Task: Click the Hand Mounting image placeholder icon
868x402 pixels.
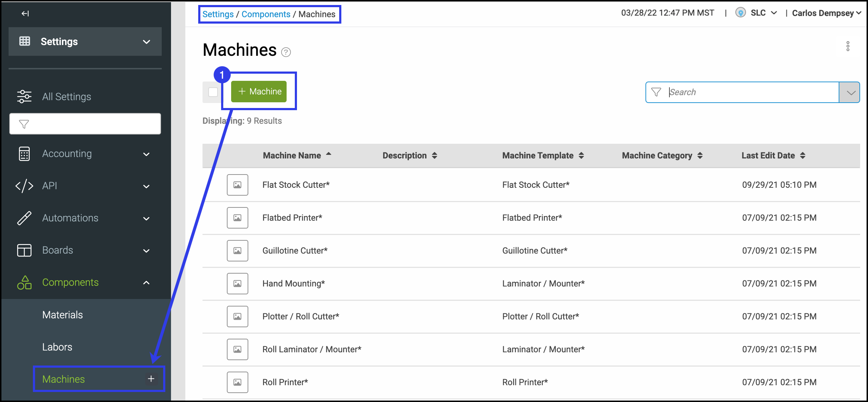Action: (x=237, y=284)
